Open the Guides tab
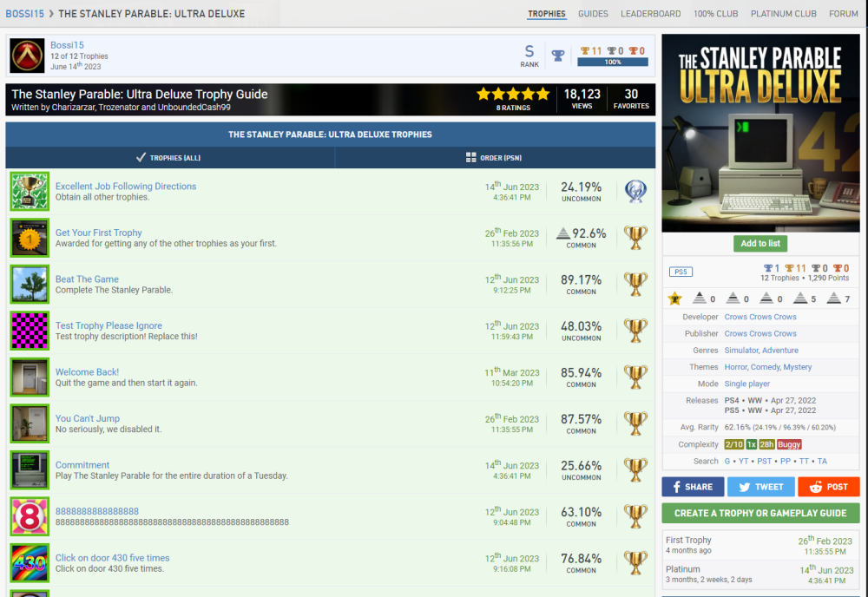This screenshot has width=868, height=597. tap(593, 14)
